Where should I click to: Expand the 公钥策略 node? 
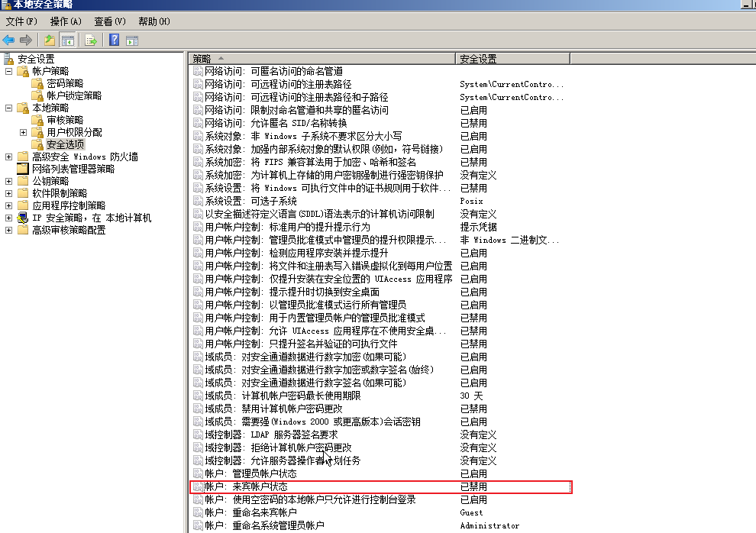(x=8, y=182)
